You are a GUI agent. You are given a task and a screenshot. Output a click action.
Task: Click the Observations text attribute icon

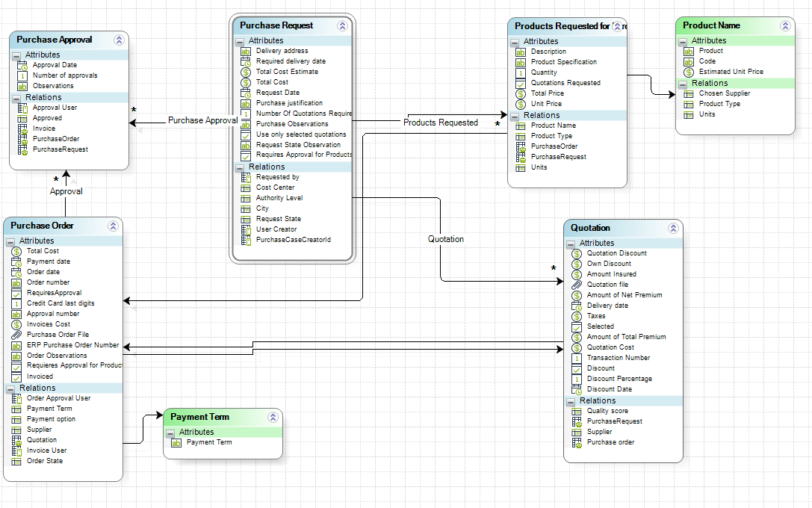coord(22,87)
